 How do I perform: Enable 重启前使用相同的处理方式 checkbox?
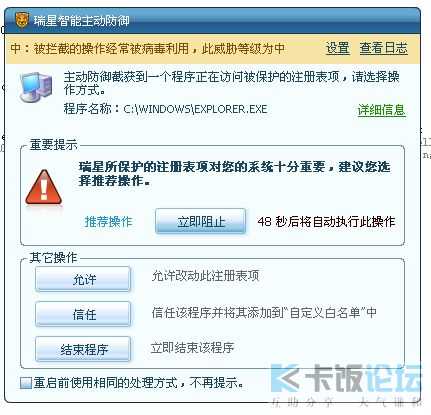(26, 383)
